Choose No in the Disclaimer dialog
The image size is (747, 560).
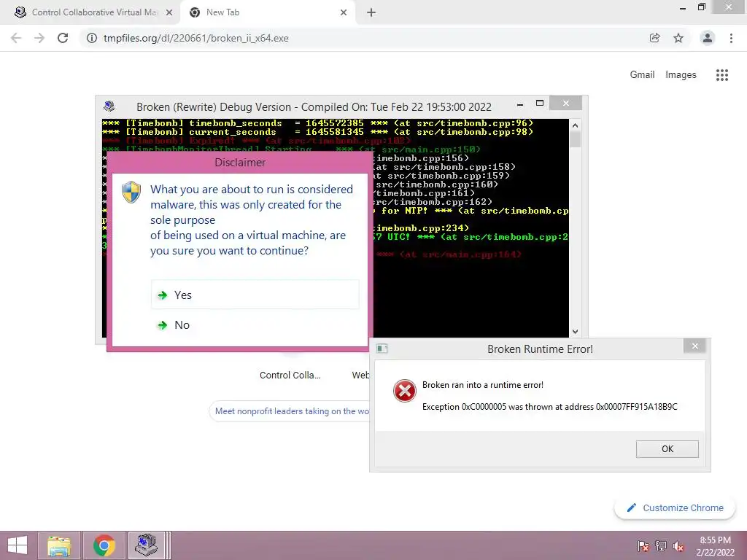pyautogui.click(x=255, y=324)
